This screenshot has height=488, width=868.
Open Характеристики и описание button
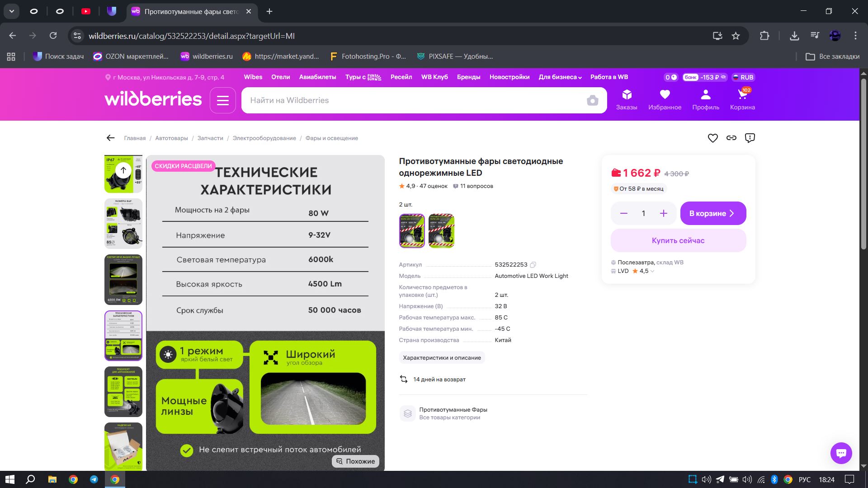tap(442, 358)
